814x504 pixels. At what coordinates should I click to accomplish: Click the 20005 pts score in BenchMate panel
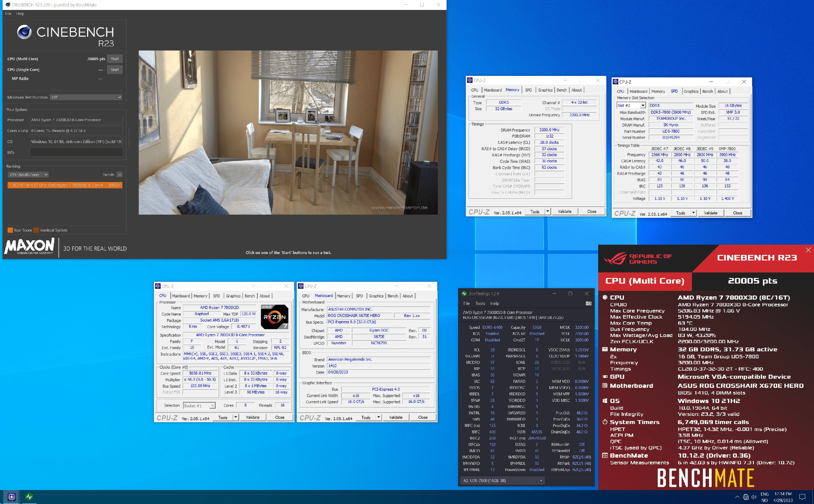coord(752,281)
